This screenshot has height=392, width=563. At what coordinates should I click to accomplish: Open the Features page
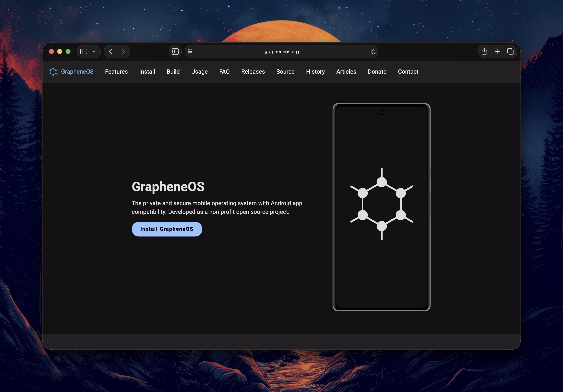116,72
